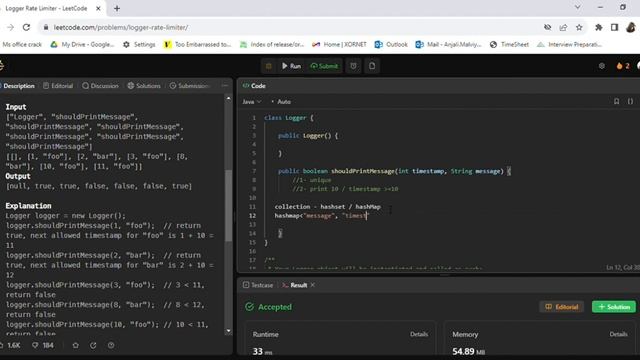The image size is (640, 360).
Task: Click the scrollbar up arrow in description
Action: tap(229, 98)
